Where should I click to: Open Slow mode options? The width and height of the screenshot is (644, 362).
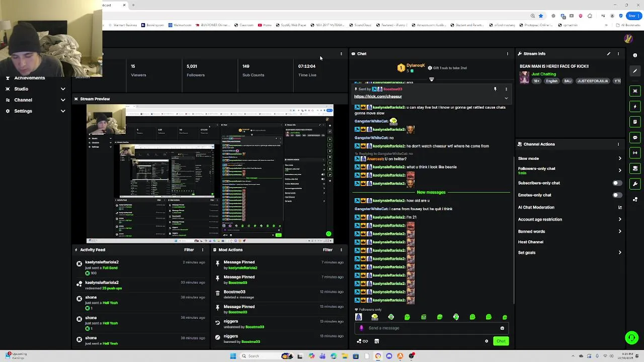tap(570, 158)
